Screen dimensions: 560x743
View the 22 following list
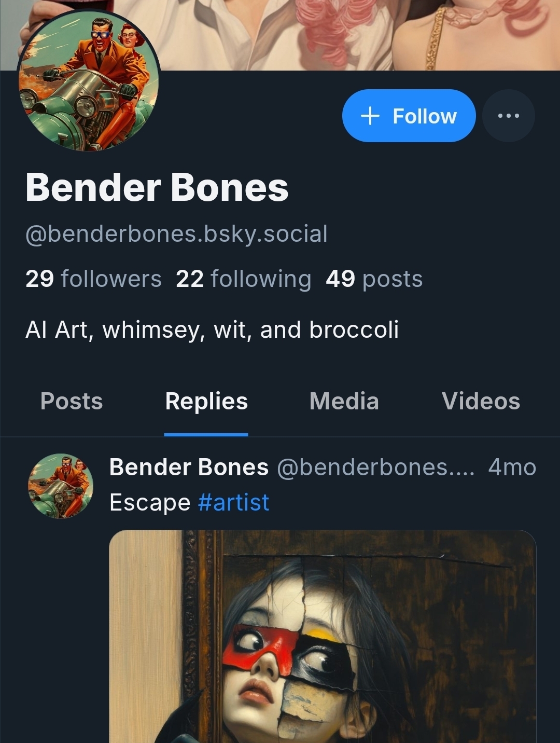[x=243, y=279]
